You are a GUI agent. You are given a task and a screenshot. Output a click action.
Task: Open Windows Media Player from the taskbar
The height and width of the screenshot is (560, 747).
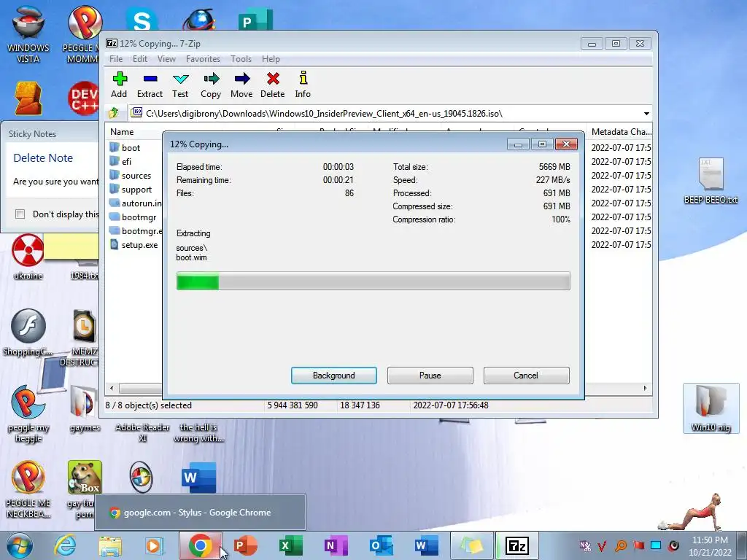(154, 545)
